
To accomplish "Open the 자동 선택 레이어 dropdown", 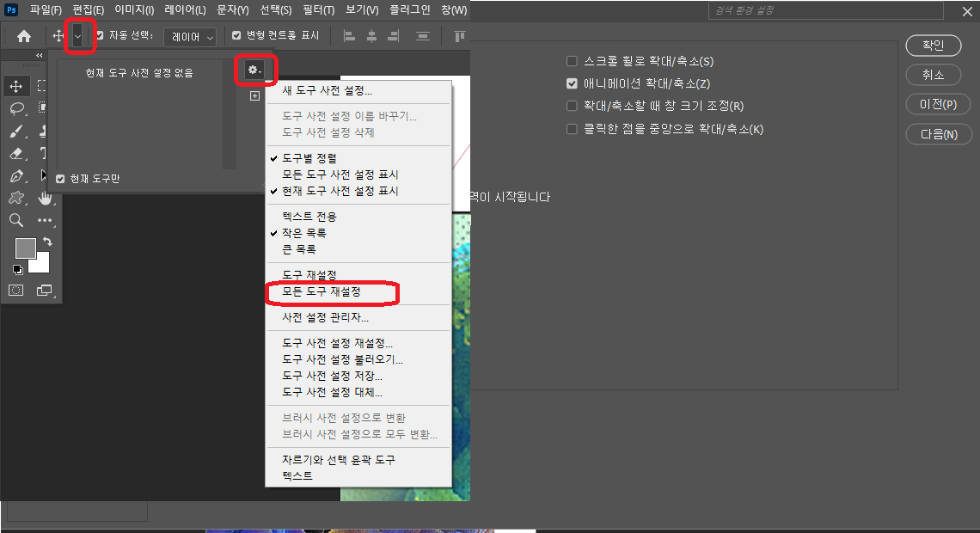I will click(x=189, y=36).
